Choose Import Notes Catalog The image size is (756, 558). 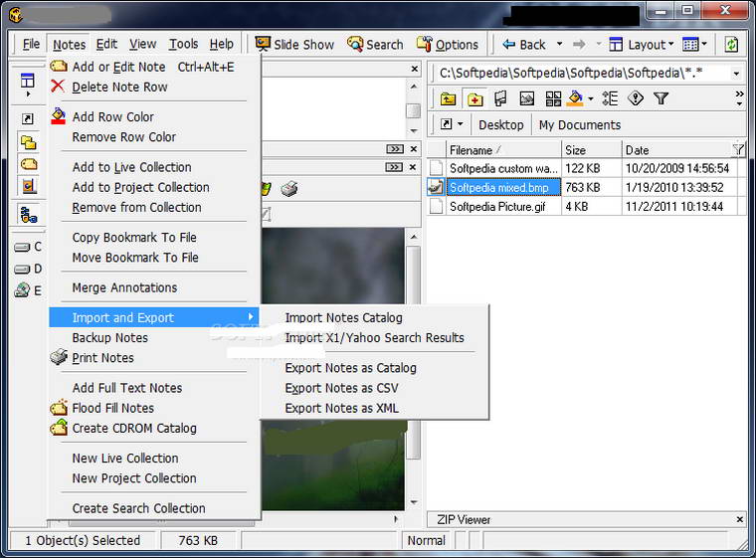(375, 317)
